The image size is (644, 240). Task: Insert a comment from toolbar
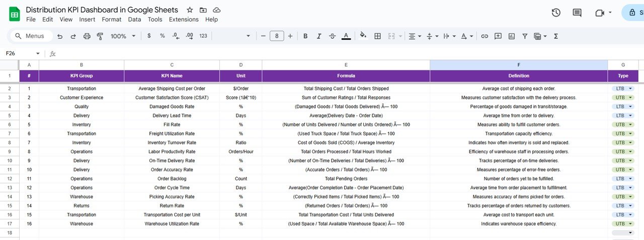498,36
